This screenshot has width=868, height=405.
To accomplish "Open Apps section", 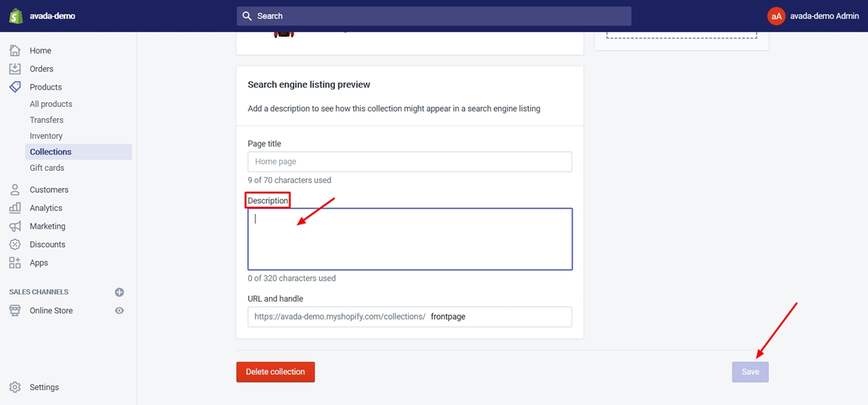I will (x=39, y=263).
